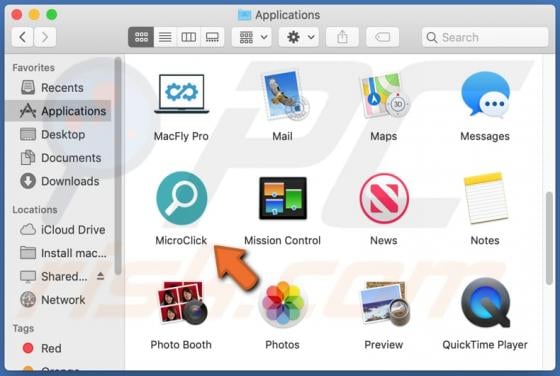Go back with the left arrow button
560x376 pixels.
click(x=22, y=37)
